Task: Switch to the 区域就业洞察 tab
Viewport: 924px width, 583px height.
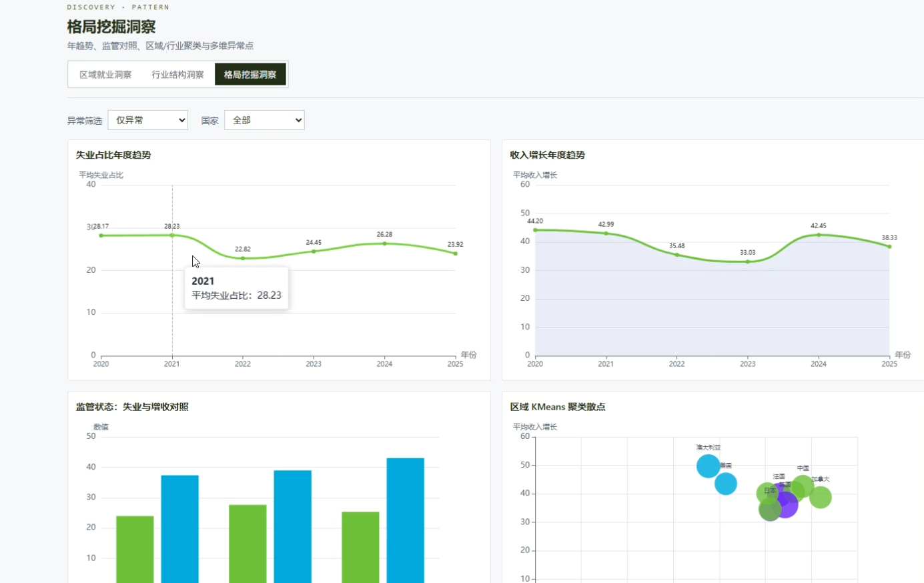Action: pyautogui.click(x=105, y=75)
